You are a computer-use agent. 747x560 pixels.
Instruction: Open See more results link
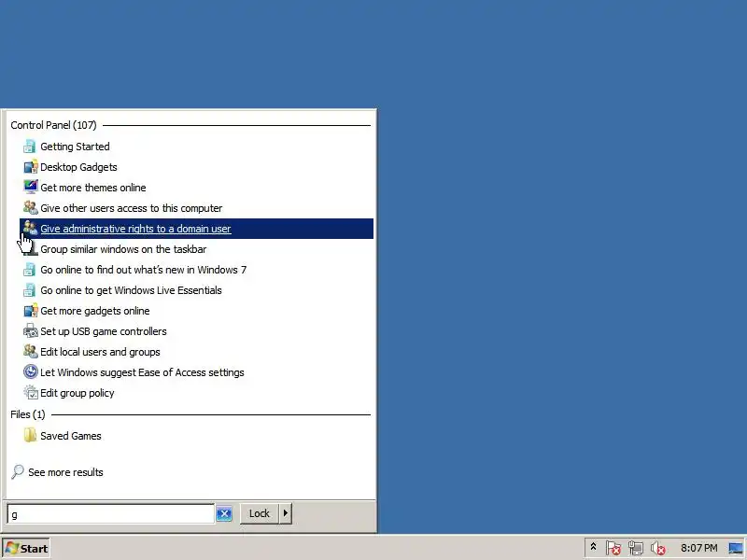click(x=65, y=472)
